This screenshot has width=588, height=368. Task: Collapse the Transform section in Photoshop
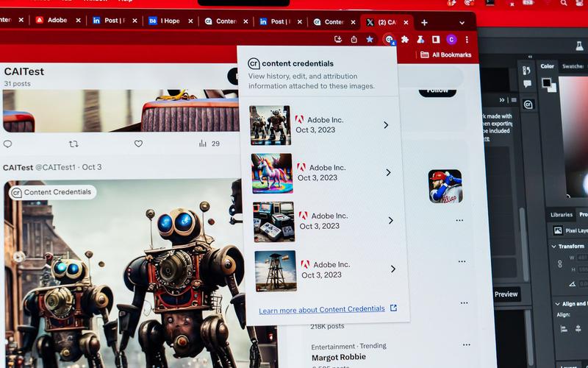pyautogui.click(x=554, y=247)
